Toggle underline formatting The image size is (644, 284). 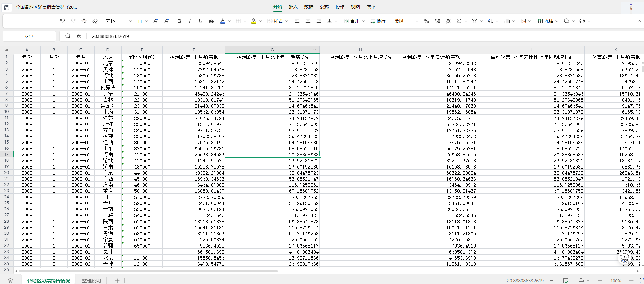point(201,21)
